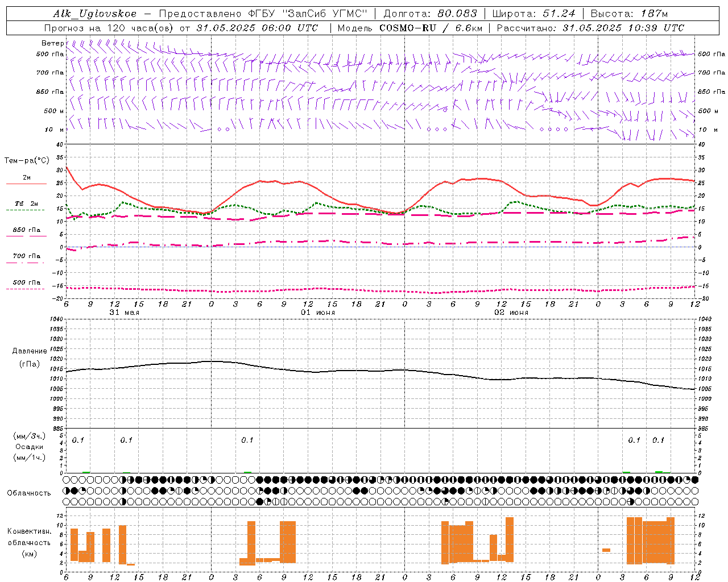
Task: Click the Облачность cloud cover label
Action: (29, 493)
